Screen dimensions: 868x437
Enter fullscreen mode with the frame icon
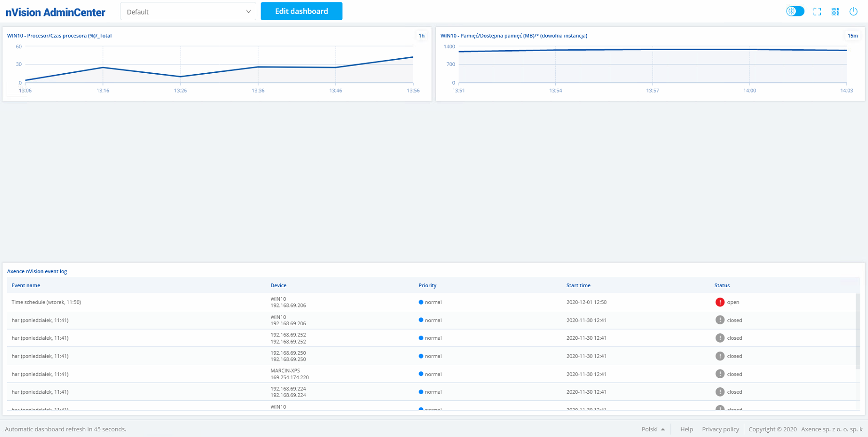point(817,12)
